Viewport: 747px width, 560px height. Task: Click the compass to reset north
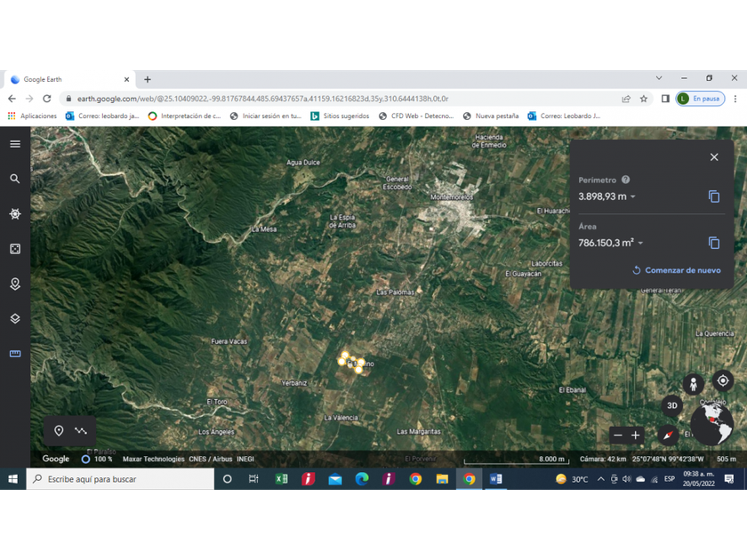[x=669, y=435]
